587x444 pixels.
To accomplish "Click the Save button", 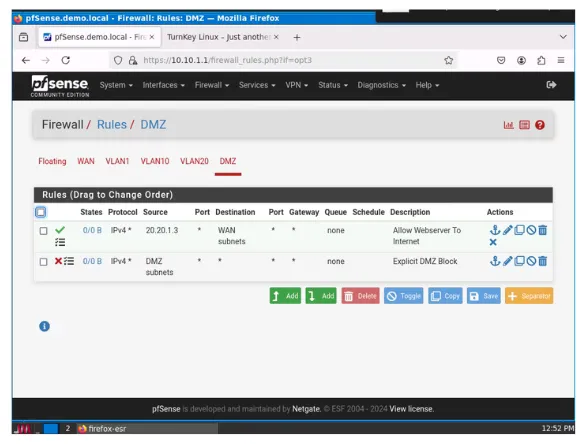I will coord(484,296).
